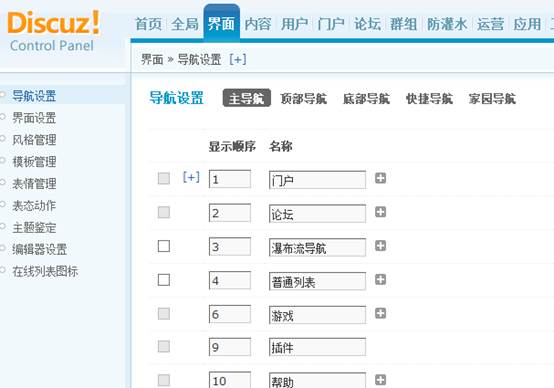Click plus icon beside 门户 name field
This screenshot has width=554, height=388.
point(380,178)
